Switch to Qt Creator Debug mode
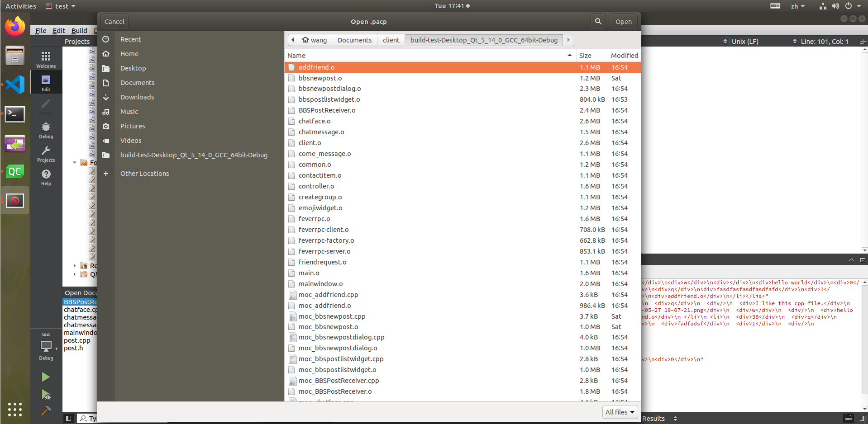868x424 pixels. coord(46,130)
